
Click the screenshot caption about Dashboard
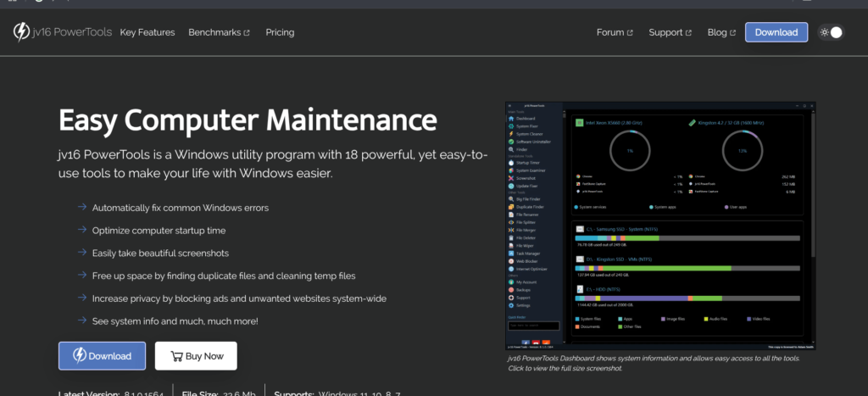pos(654,363)
